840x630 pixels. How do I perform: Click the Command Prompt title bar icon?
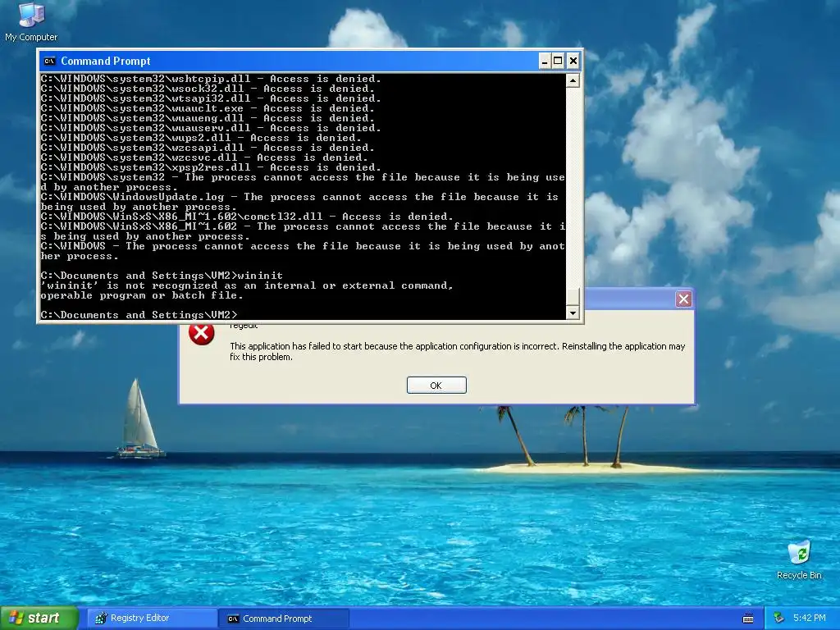(x=49, y=61)
